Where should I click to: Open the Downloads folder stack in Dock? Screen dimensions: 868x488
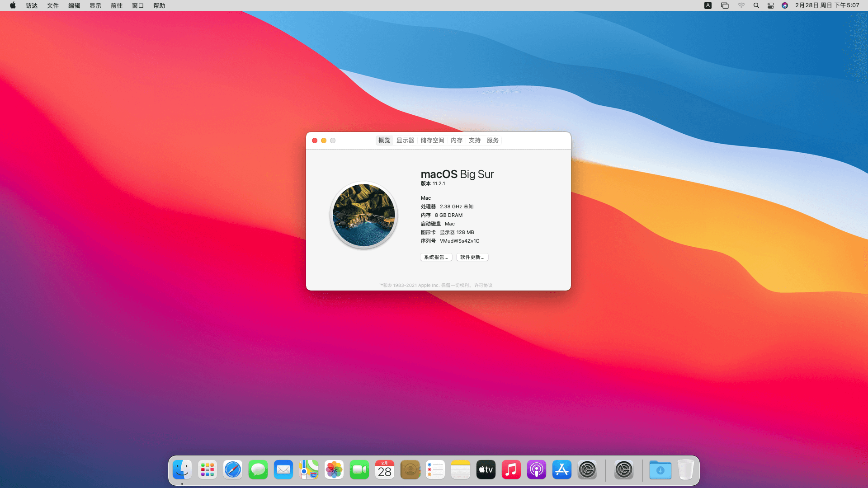(660, 470)
